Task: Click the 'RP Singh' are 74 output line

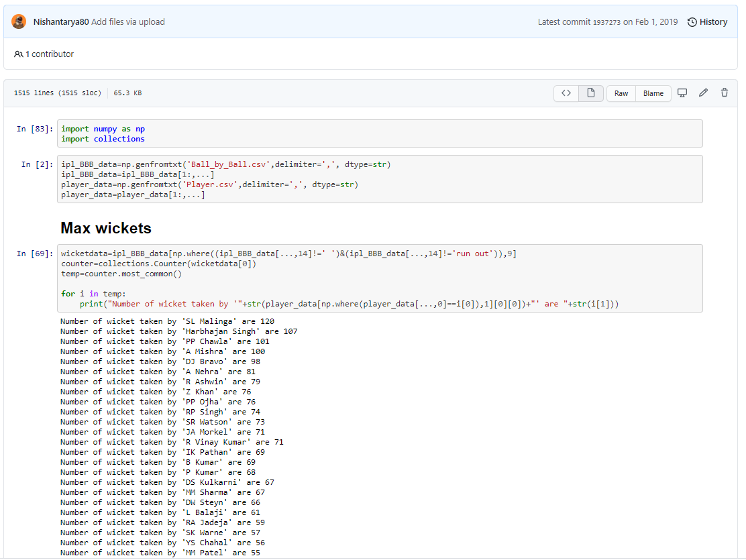Action: click(x=160, y=412)
